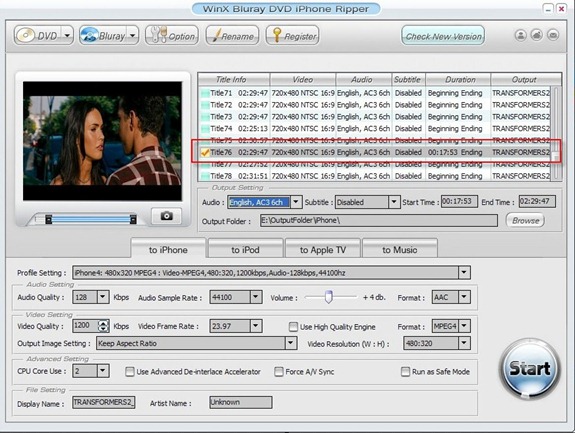Click the Browse button

click(x=525, y=220)
